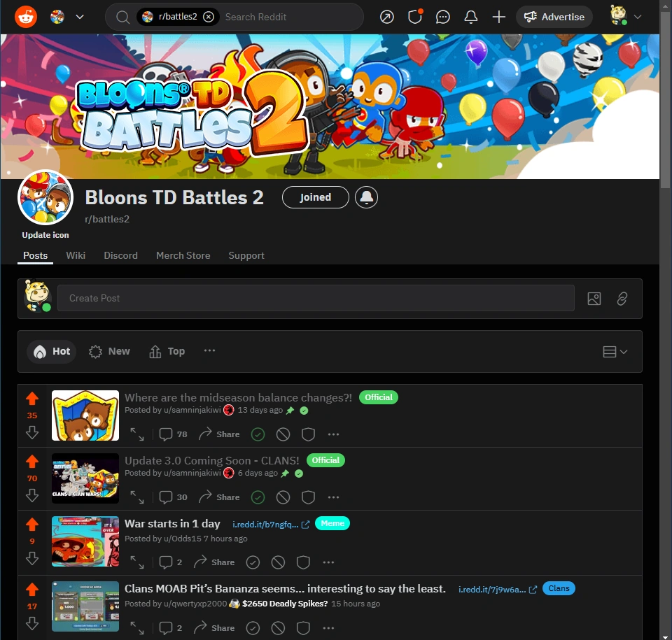
Task: Open more options on midseason post
Action: [333, 434]
